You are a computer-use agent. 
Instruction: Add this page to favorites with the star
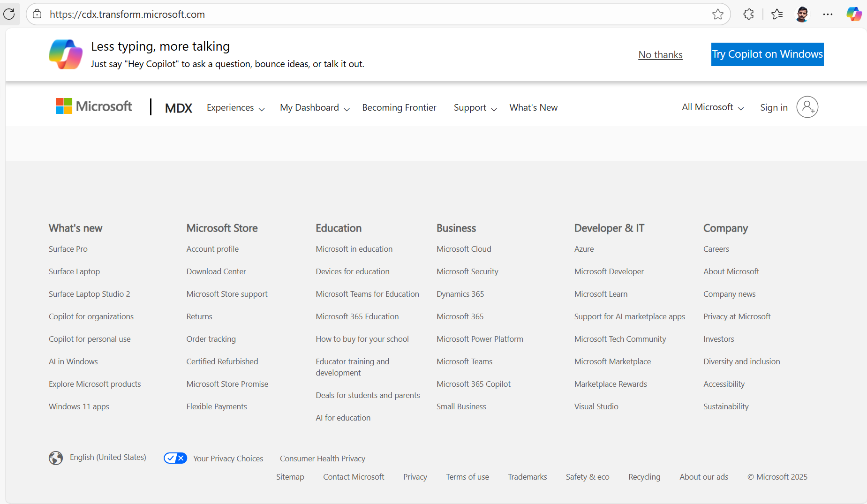718,15
